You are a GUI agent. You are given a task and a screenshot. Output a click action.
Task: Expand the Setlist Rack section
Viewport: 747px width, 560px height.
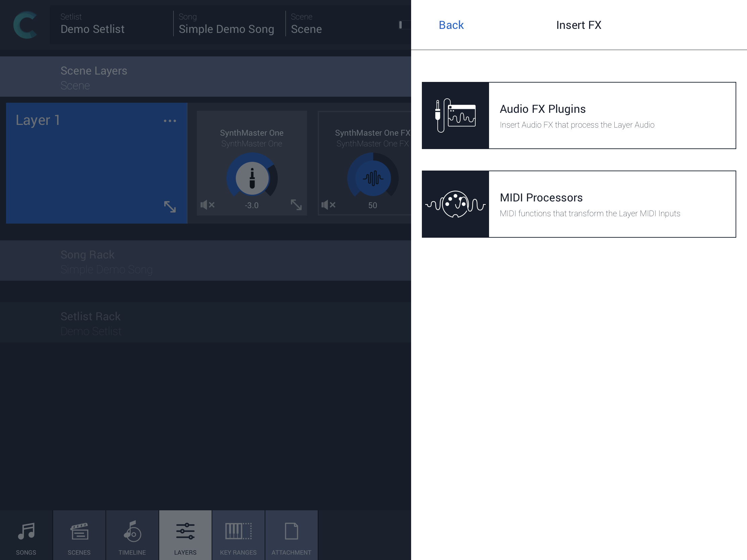pos(205,322)
